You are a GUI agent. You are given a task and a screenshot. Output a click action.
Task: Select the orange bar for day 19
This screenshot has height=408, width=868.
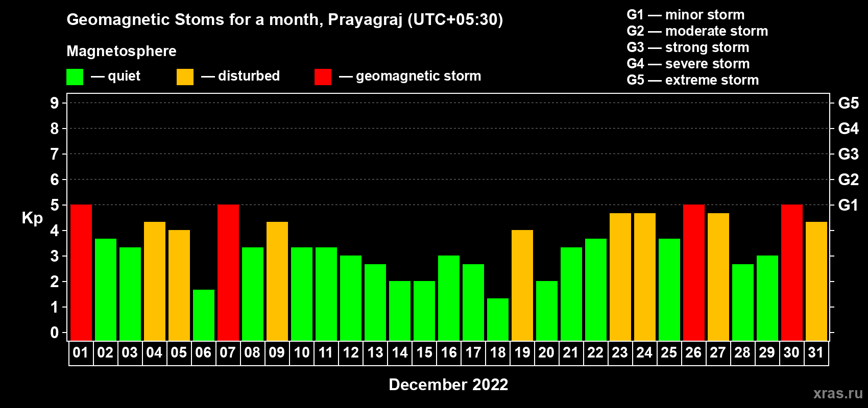pyautogui.click(x=522, y=286)
